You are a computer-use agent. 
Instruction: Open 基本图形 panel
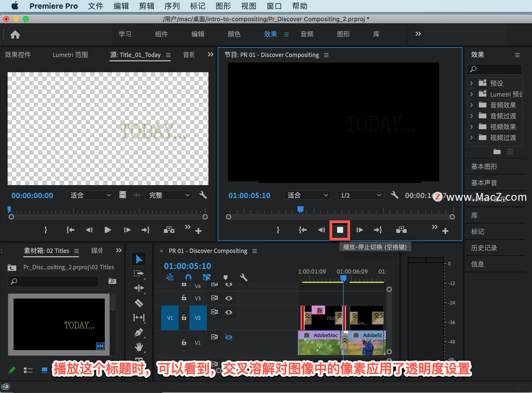coord(484,167)
